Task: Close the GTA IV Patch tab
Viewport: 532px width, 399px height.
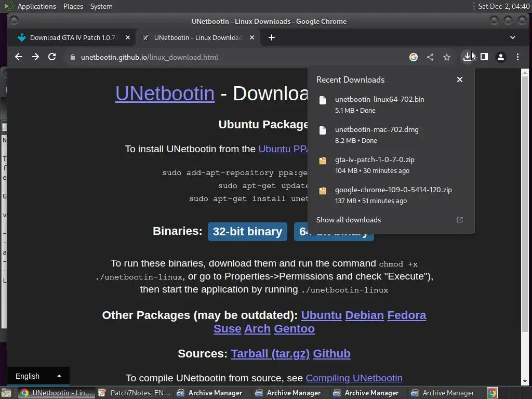Action: [x=128, y=37]
